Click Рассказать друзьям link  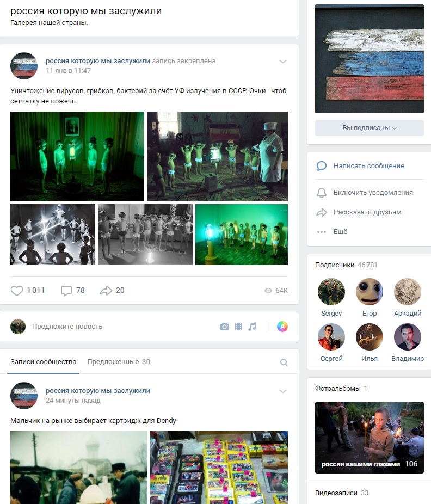click(x=367, y=212)
